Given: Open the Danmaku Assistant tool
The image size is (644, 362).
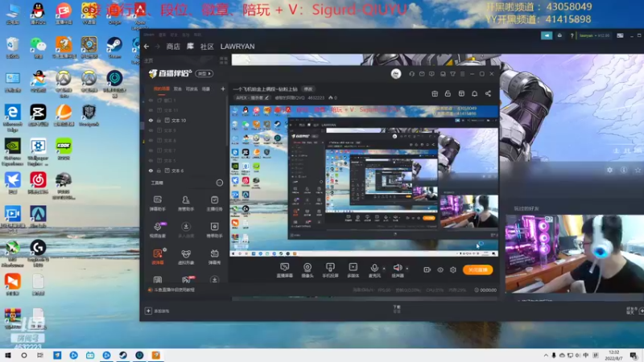Looking at the screenshot, I should pos(157,204).
